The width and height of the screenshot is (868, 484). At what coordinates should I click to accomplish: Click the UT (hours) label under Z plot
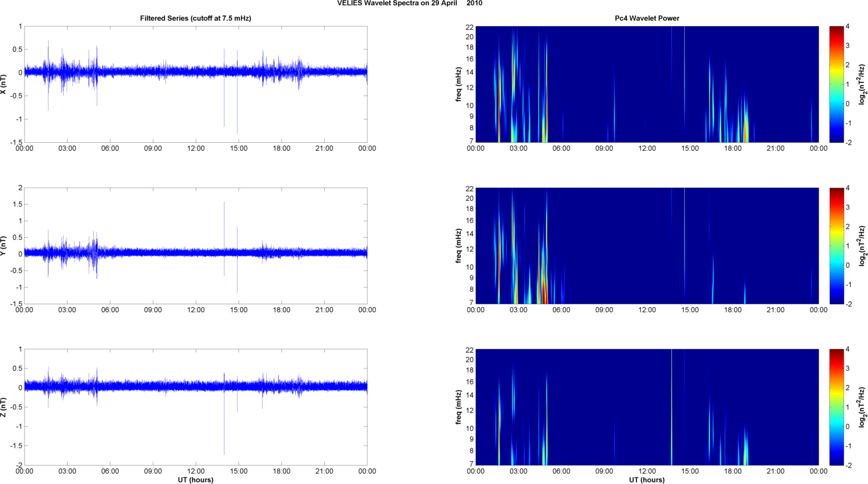pos(196,480)
